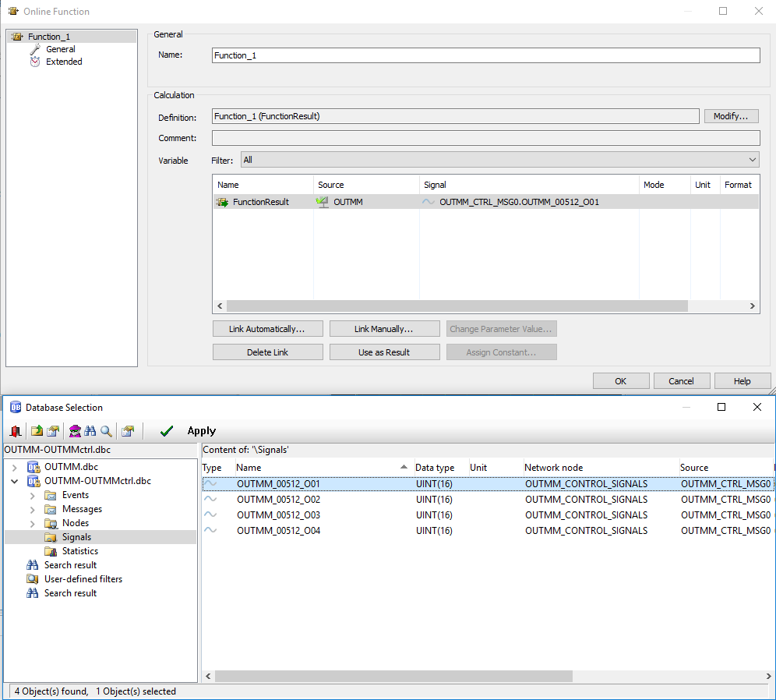Click the magnifying glass icon in the toolbar
This screenshot has width=776, height=700.
tap(106, 431)
